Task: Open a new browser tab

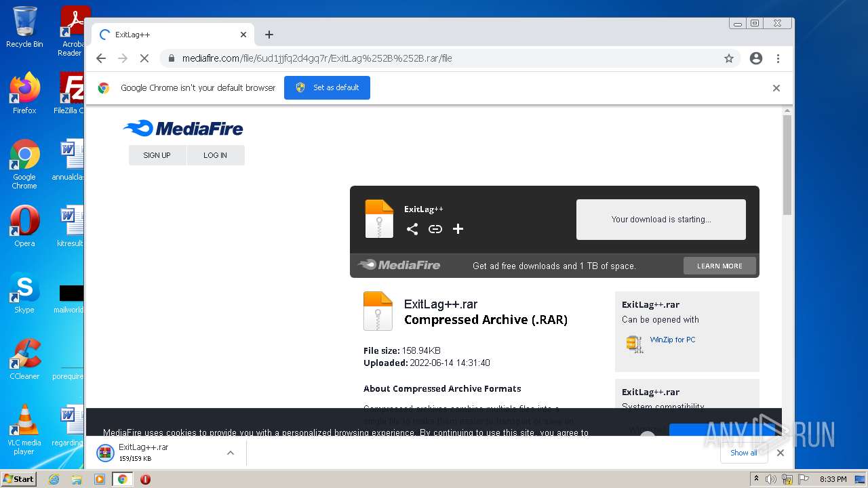Action: point(269,35)
